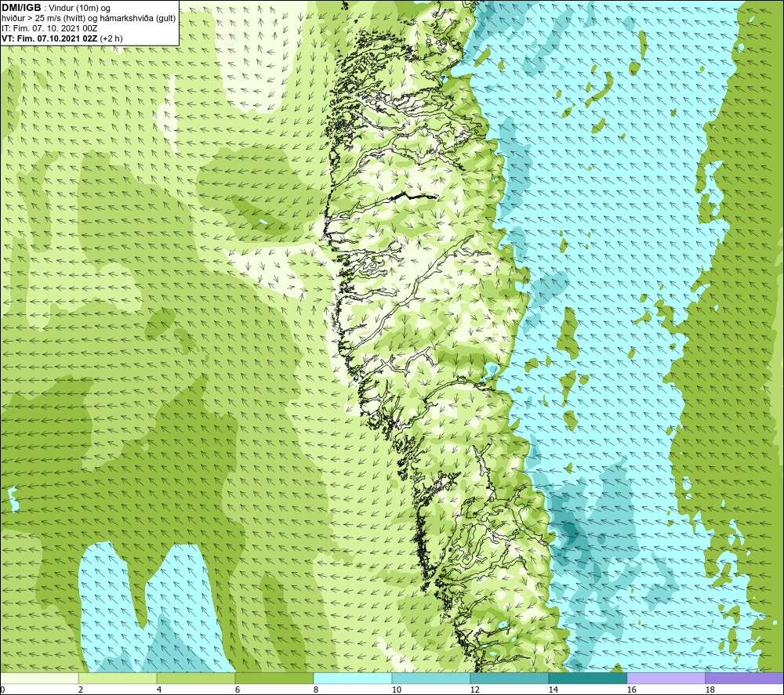Click the light green 2–4 m/s legend swatch
Viewport: 784px width, 695px height.
[118, 678]
